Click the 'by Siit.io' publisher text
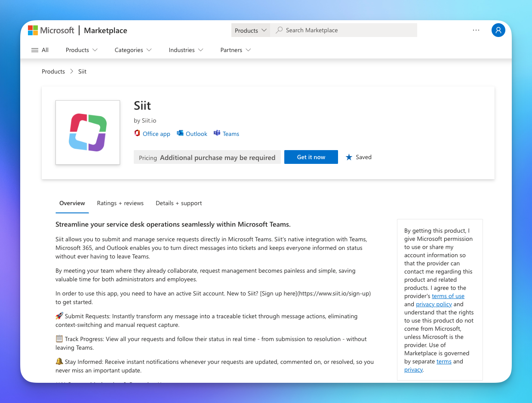This screenshot has width=532, height=403. (145, 120)
